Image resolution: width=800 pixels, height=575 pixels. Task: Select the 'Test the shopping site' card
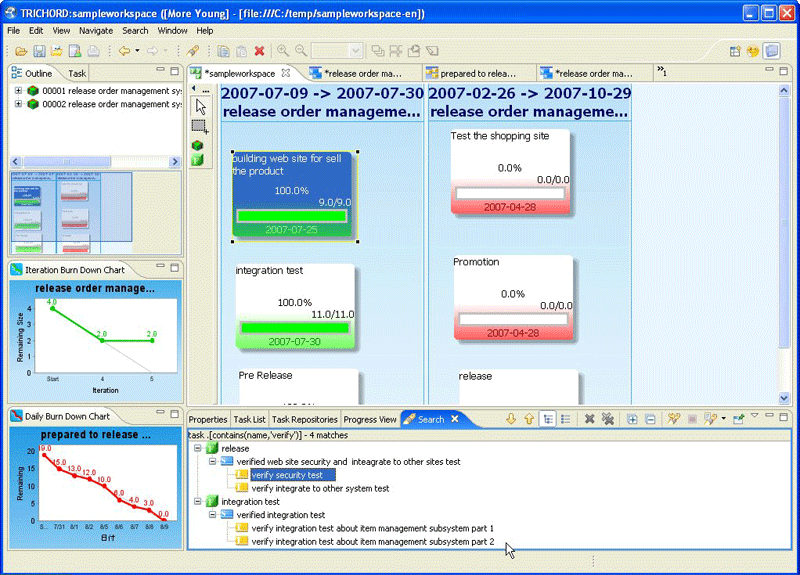pyautogui.click(x=510, y=171)
